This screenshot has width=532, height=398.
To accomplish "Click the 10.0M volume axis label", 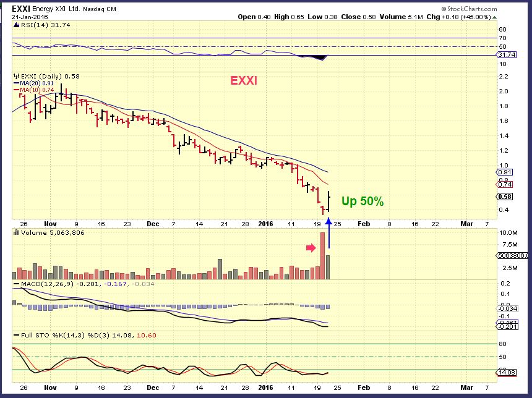I will (508, 233).
